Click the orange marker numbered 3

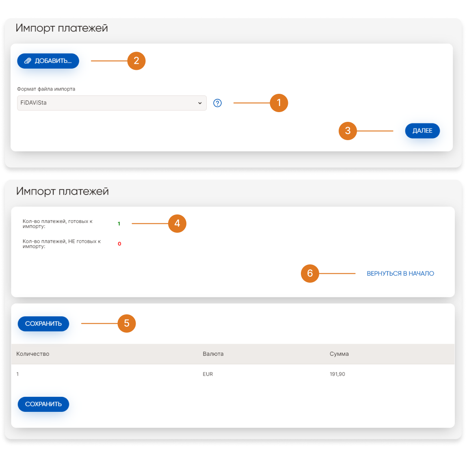click(348, 131)
